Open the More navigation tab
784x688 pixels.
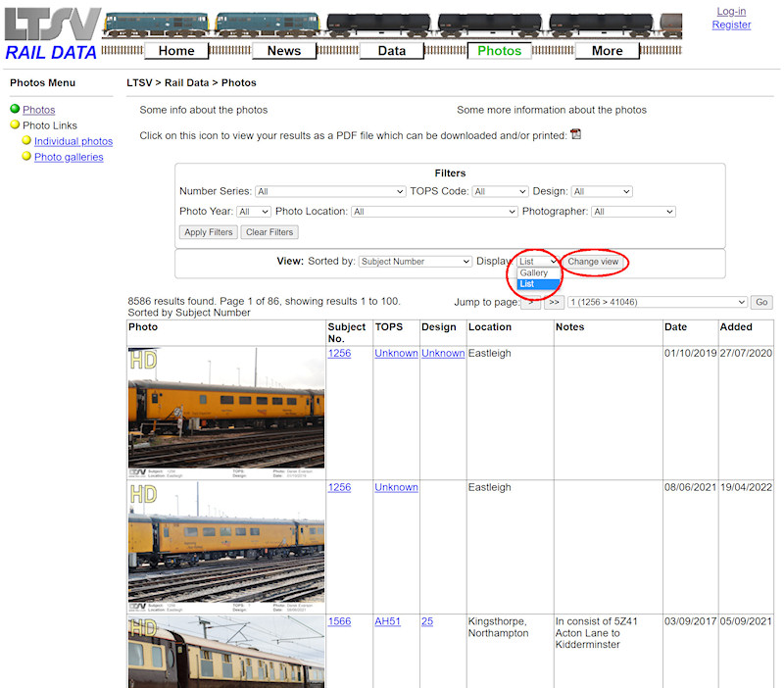607,50
